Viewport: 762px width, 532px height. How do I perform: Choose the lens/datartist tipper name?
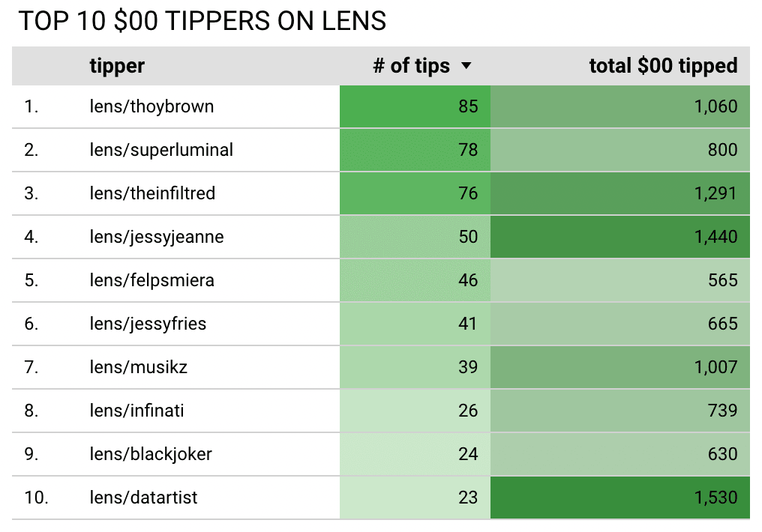point(143,498)
